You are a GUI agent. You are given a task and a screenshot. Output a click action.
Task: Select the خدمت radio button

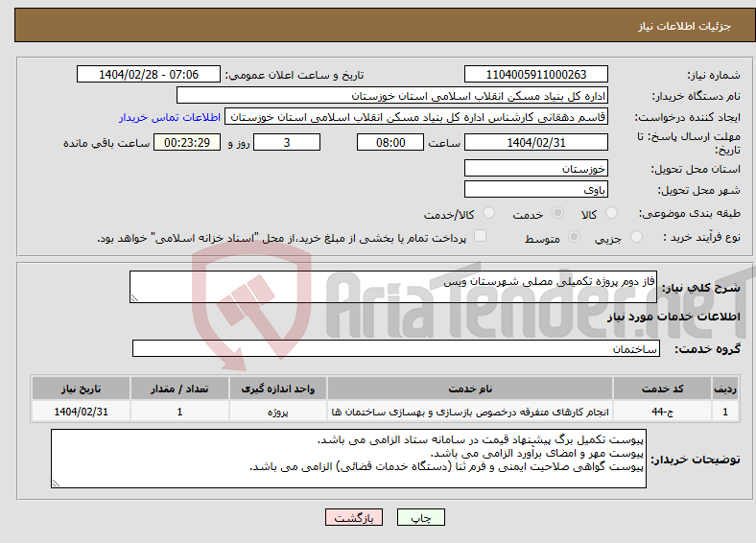tap(557, 213)
